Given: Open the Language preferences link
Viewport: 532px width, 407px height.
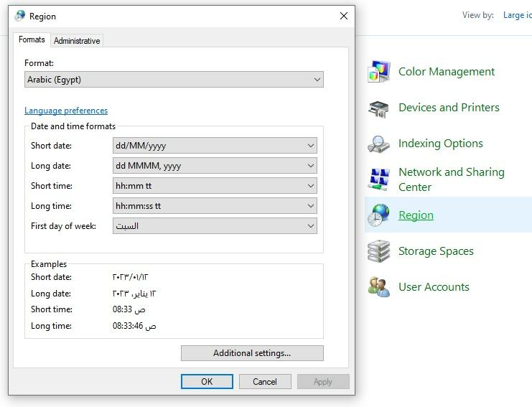Looking at the screenshot, I should coord(66,111).
